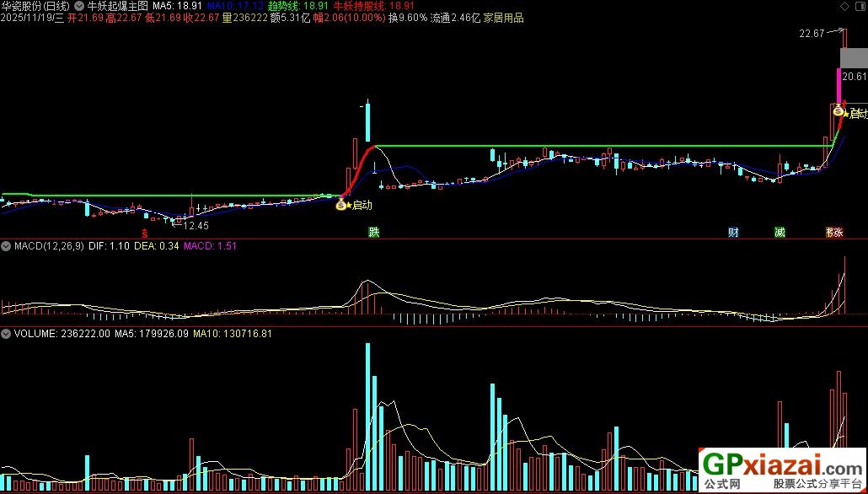Viewport: 868px width, 494px height.
Task: Select the blue 财 marker on the chart
Action: point(732,230)
